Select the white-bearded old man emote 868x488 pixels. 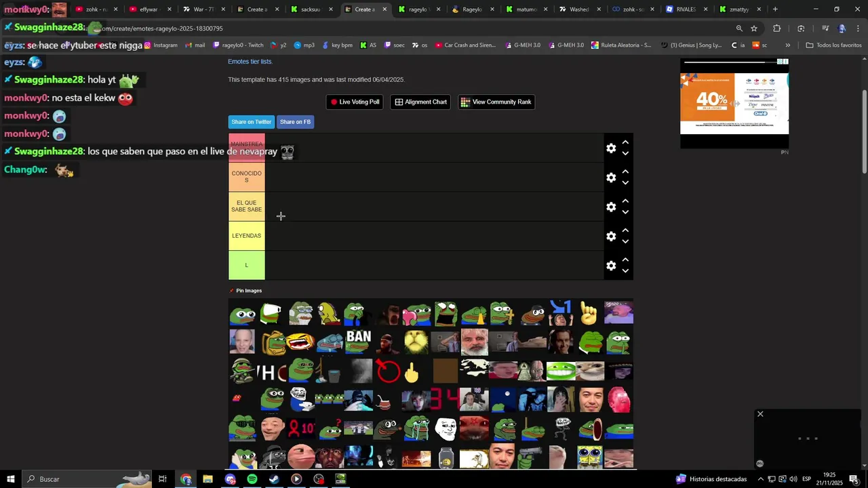(475, 342)
